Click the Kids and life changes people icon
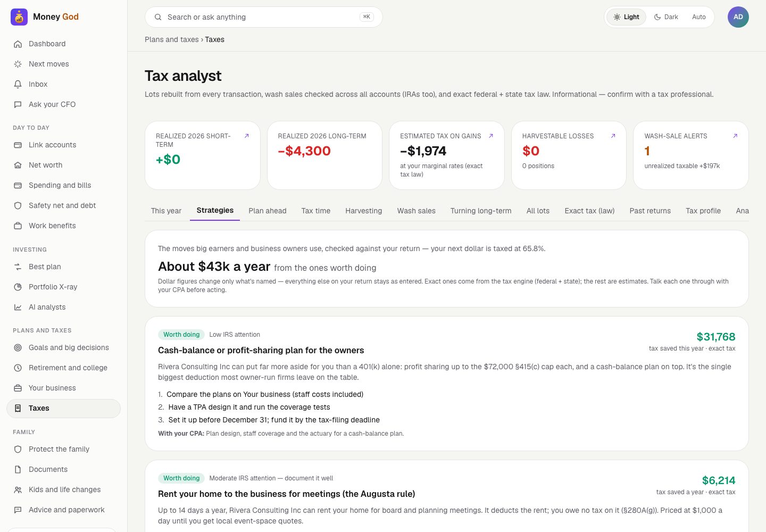 pyautogui.click(x=18, y=489)
